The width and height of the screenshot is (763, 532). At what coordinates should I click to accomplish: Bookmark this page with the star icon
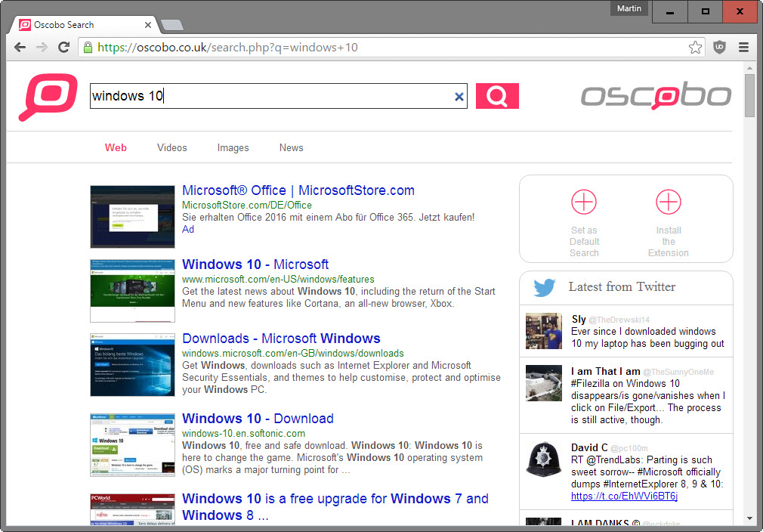pos(695,47)
